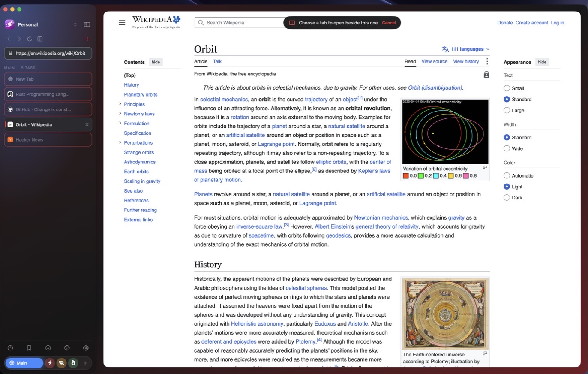Add a new tab with red plus
Screen dimensions: 588x374
point(87,39)
